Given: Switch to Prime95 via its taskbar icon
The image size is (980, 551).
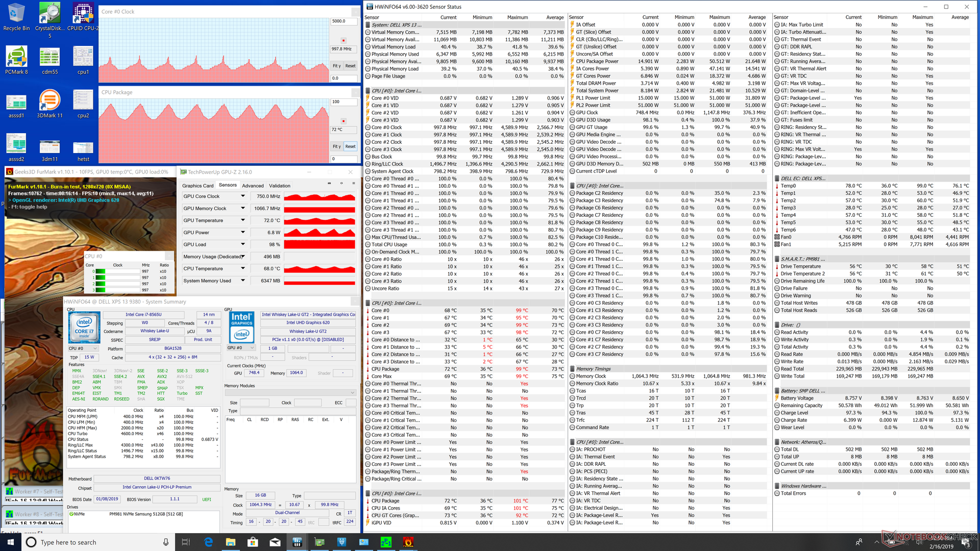Looking at the screenshot, I should pyautogui.click(x=386, y=542).
